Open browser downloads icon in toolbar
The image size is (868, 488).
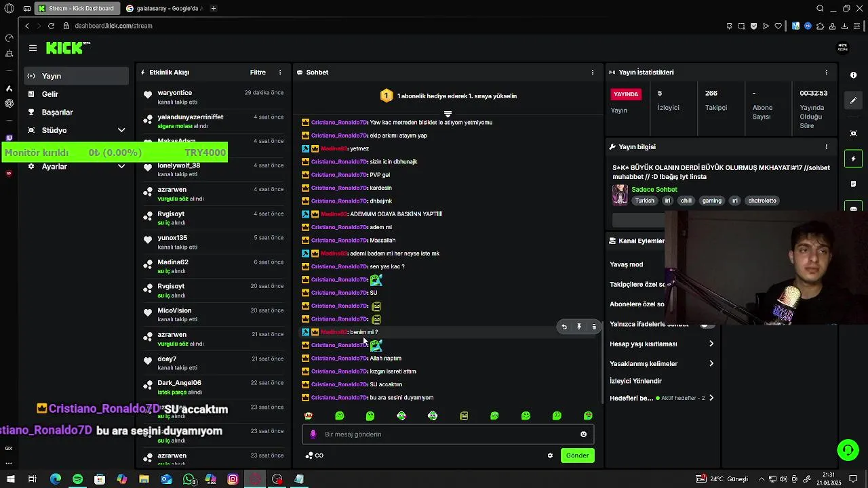click(x=844, y=26)
